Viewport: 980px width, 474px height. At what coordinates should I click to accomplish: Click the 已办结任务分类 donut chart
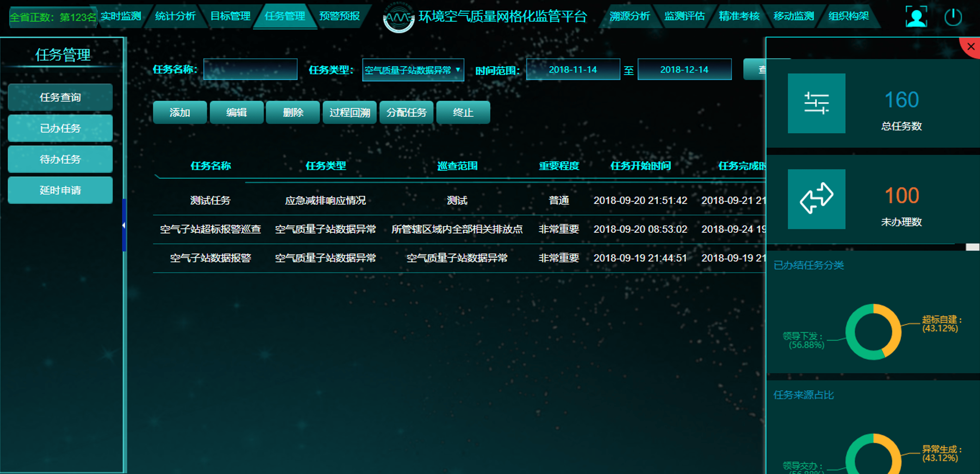coord(873,332)
